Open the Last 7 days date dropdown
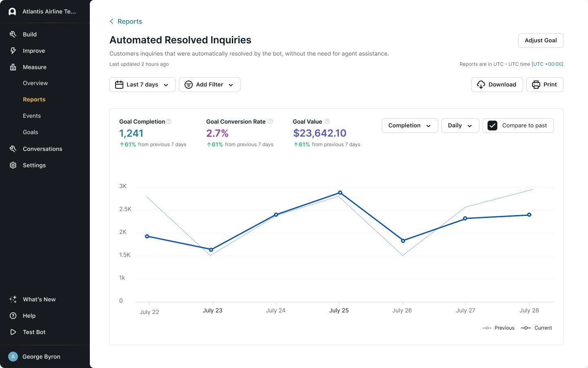The image size is (588, 368). [142, 85]
